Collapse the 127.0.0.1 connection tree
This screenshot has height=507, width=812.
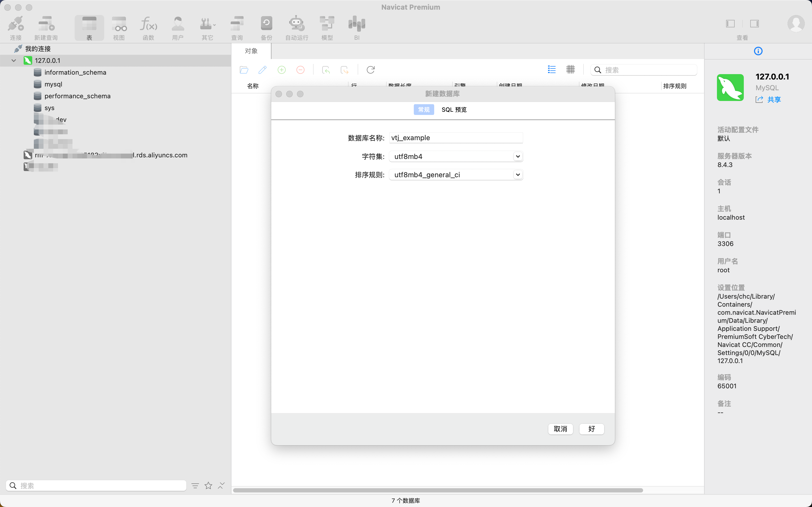tap(14, 61)
